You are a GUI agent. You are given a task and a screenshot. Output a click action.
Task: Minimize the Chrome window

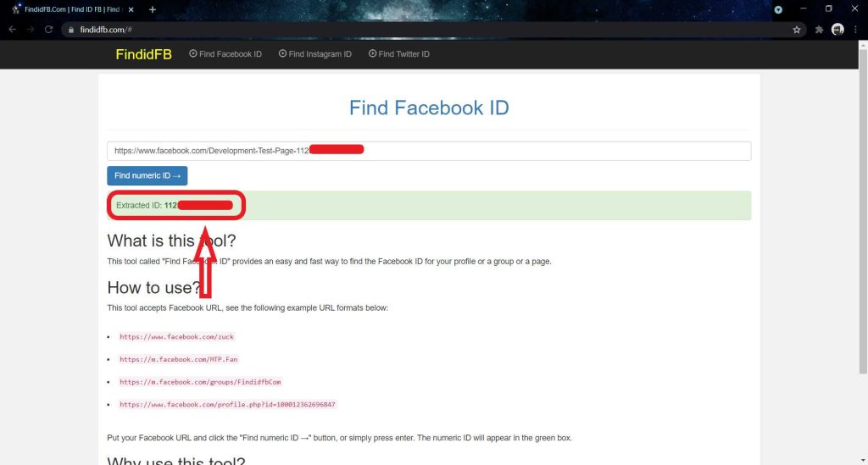pyautogui.click(x=804, y=8)
